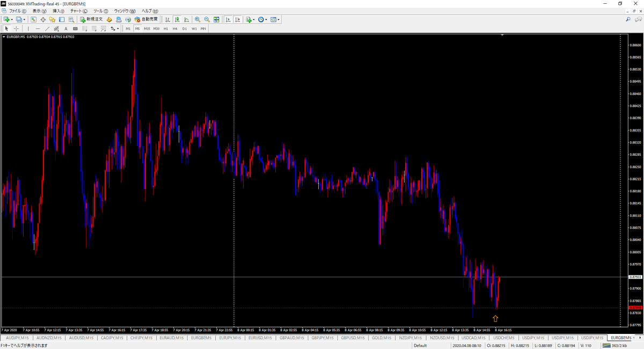
Task: Switch timeframe to M15
Action: (147, 28)
